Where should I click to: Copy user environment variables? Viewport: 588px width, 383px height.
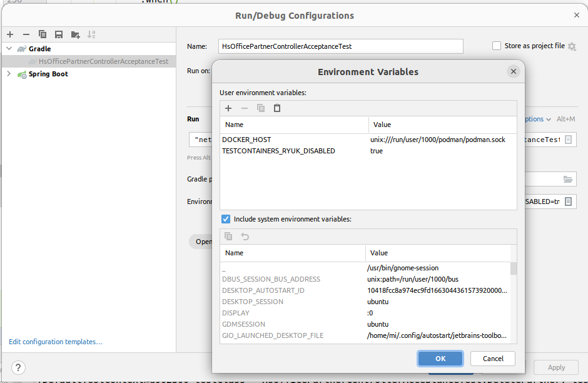coord(261,108)
